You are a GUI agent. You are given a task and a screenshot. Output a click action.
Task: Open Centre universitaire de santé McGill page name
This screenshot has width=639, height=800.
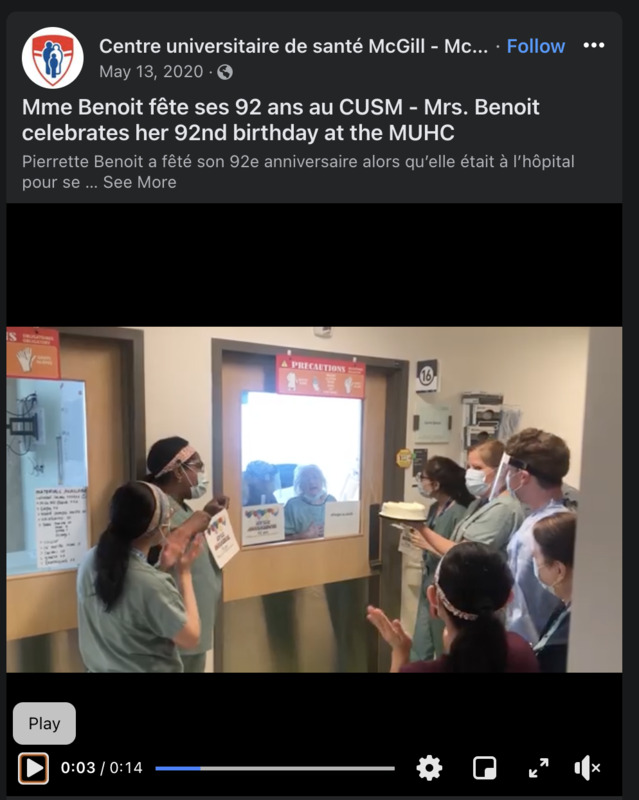click(x=293, y=46)
